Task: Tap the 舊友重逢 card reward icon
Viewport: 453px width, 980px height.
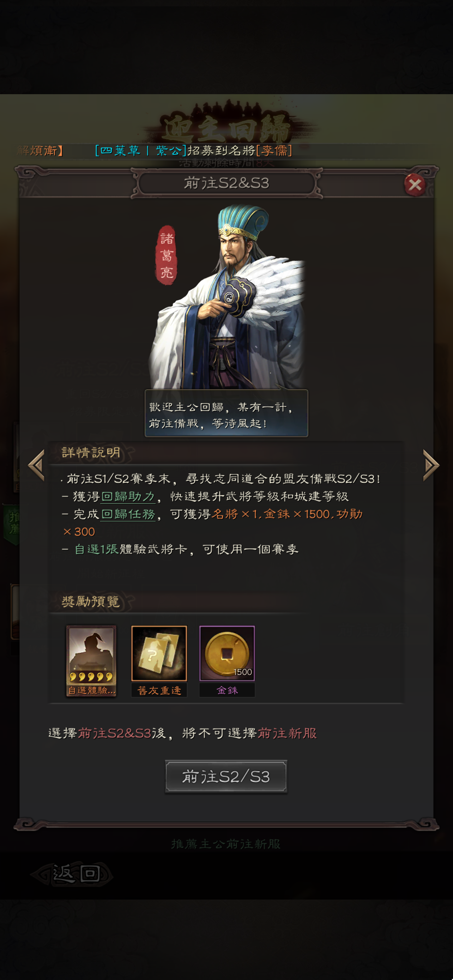Action: pyautogui.click(x=159, y=653)
